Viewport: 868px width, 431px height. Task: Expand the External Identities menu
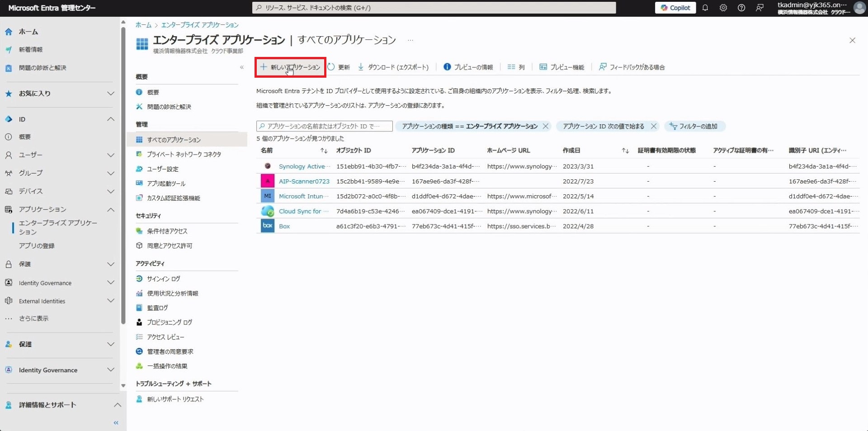coord(110,301)
